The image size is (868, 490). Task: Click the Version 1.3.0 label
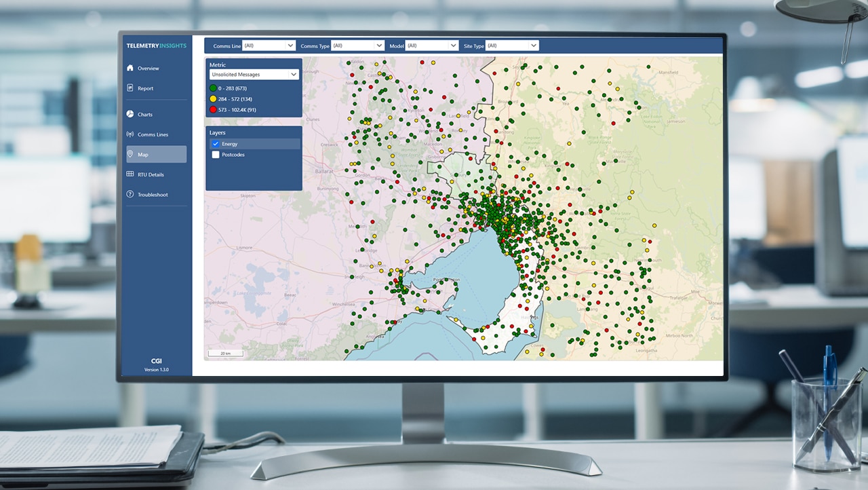pos(156,369)
